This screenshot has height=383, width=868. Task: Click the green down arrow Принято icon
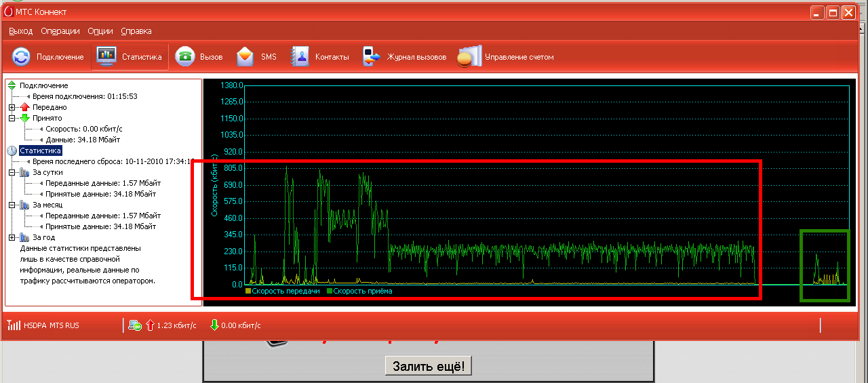pos(24,118)
